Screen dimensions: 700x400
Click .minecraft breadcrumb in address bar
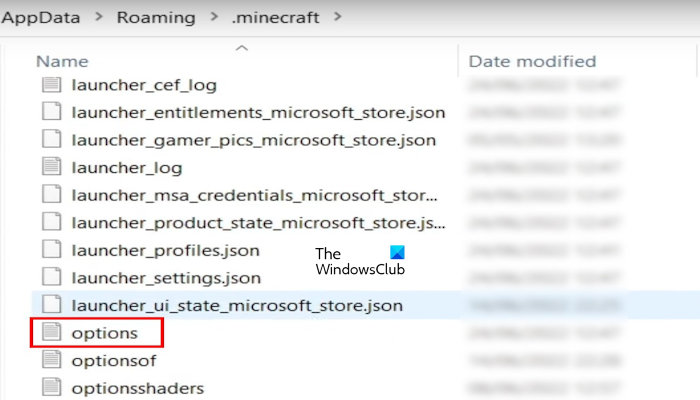tap(275, 17)
